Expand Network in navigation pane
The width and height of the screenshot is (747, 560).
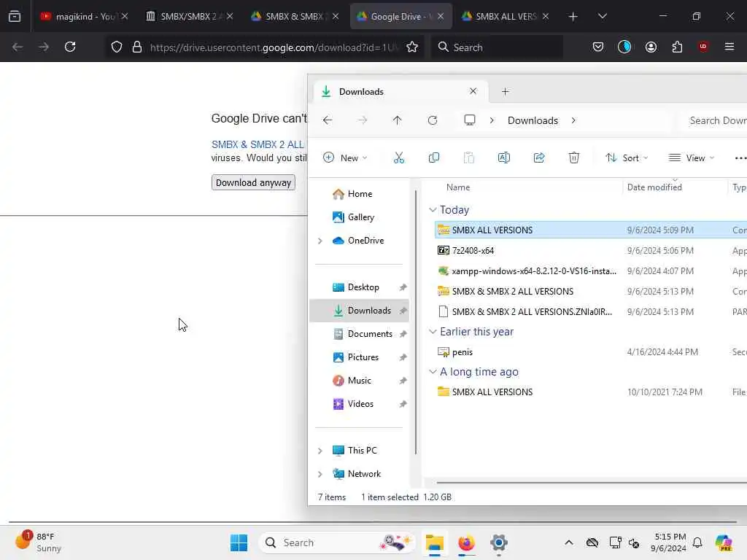click(320, 474)
